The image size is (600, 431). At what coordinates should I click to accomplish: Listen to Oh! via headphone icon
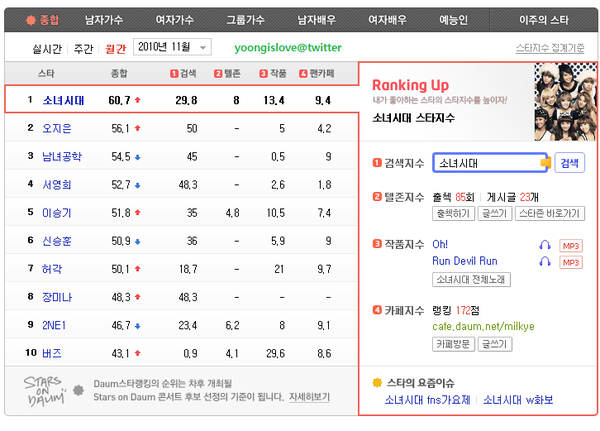tap(545, 245)
